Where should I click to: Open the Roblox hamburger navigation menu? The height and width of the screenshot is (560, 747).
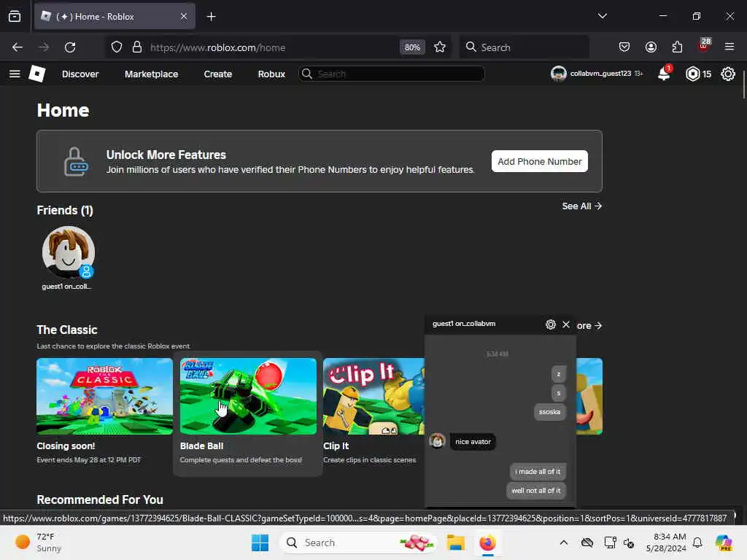coord(15,74)
